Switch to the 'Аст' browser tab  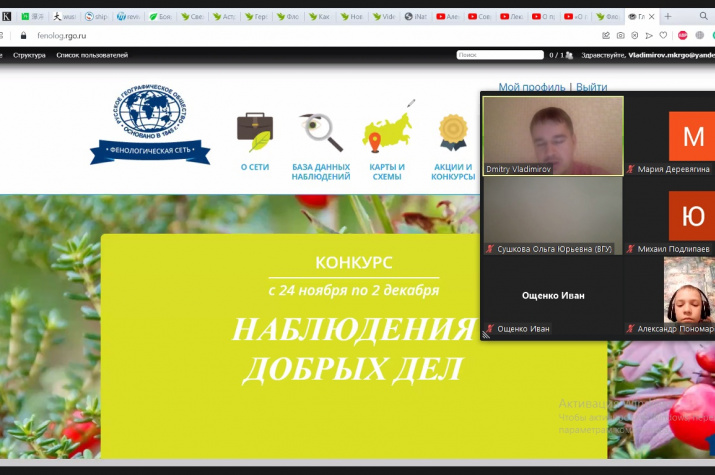coord(224,17)
